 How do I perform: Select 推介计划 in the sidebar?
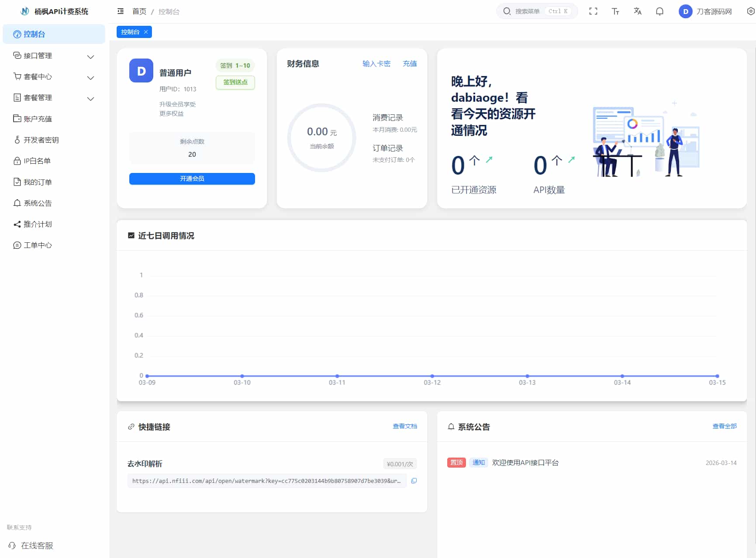tap(37, 224)
